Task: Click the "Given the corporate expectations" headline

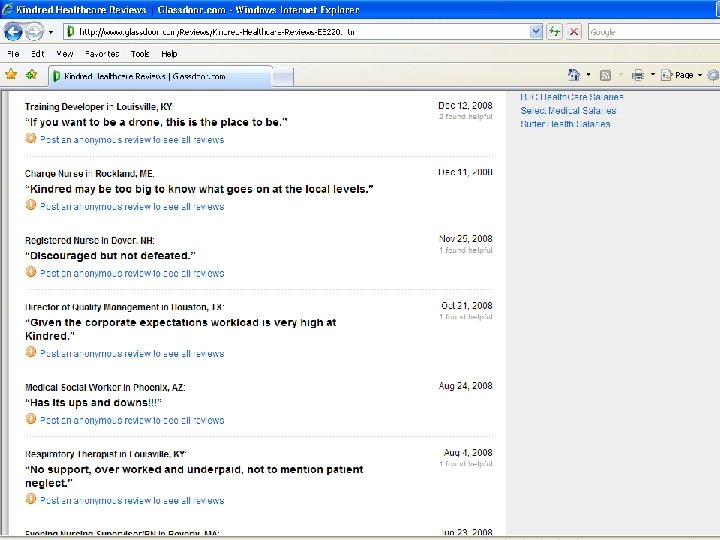Action: 181,329
